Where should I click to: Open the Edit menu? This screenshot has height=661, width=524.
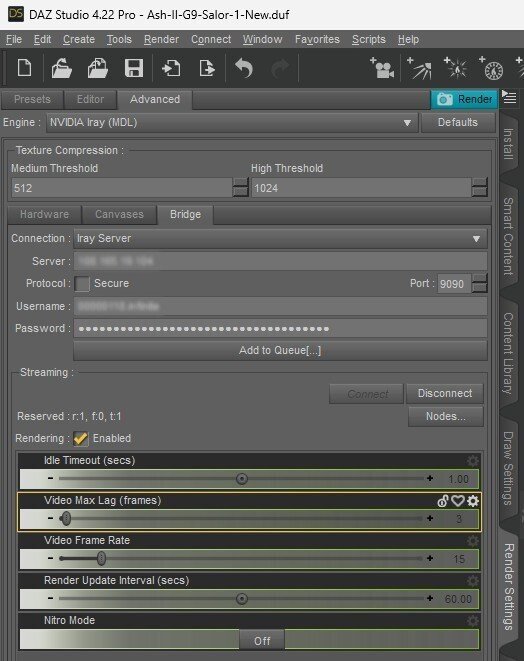(x=42, y=40)
